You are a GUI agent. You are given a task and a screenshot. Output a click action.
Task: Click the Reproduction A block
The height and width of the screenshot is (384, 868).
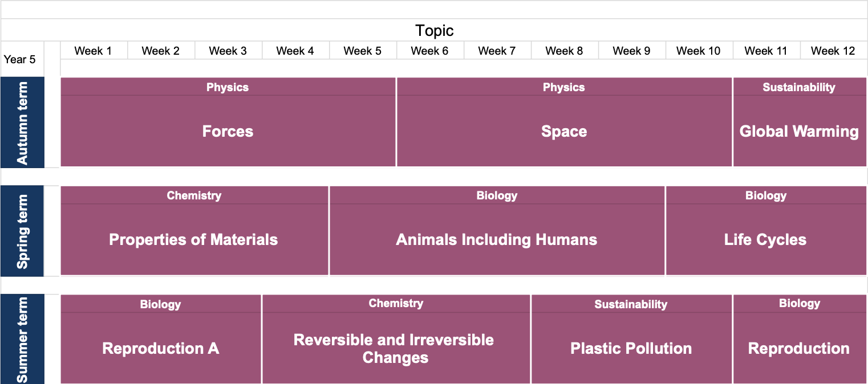[160, 348]
